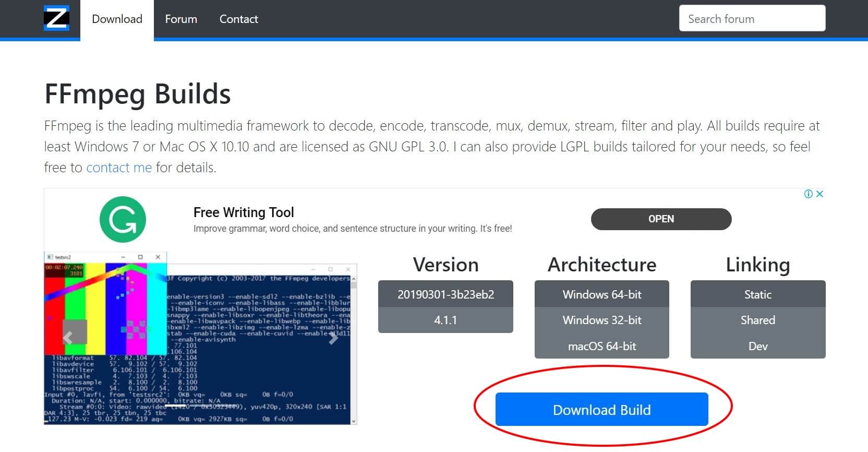
Task: Click the ad description about improving grammar
Action: pos(353,229)
